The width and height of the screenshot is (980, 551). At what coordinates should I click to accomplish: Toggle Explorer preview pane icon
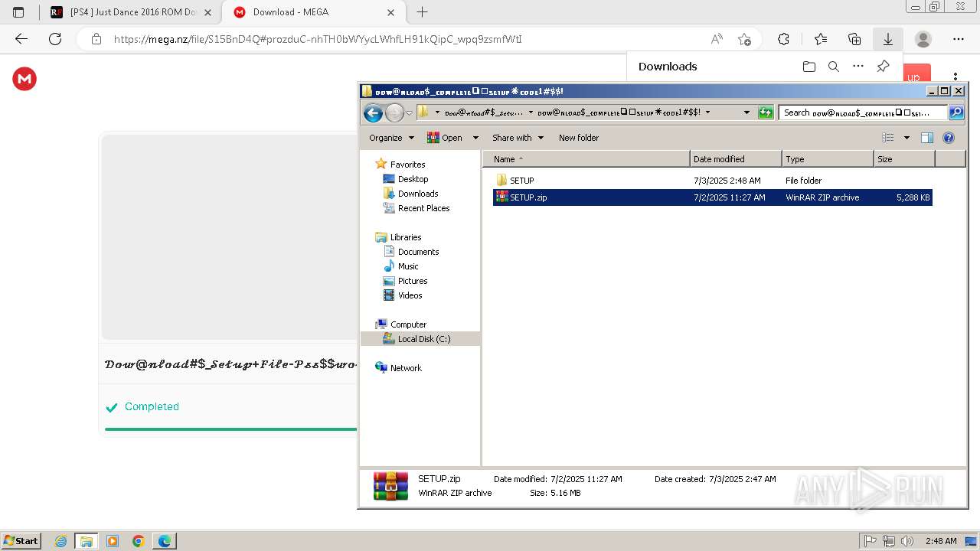tap(927, 138)
